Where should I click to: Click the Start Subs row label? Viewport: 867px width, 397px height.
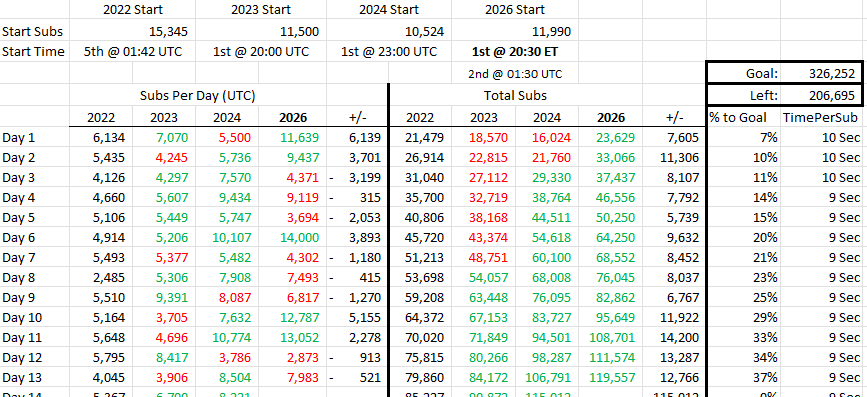point(33,32)
